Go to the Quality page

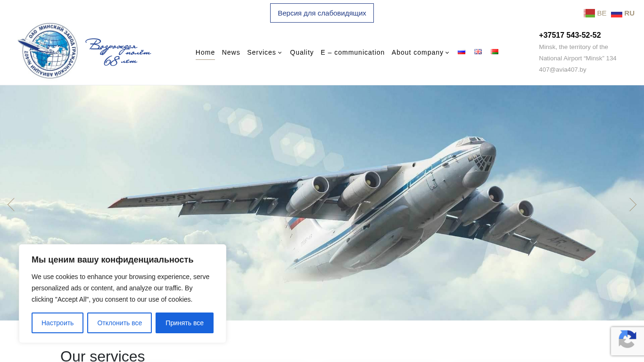pos(302,52)
